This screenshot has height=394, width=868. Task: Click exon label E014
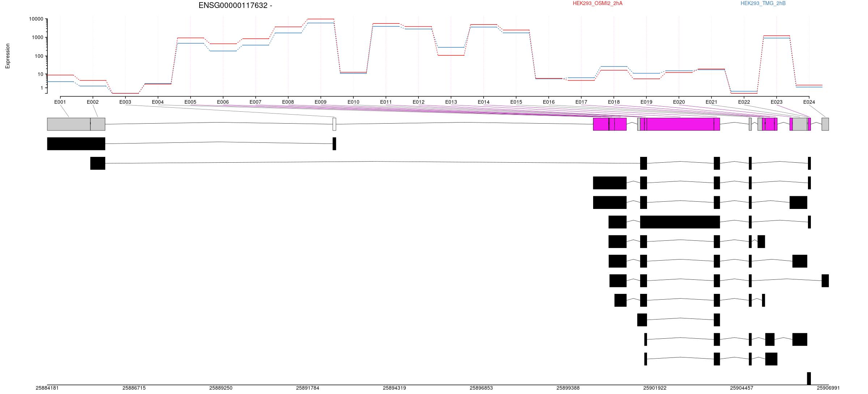(484, 102)
